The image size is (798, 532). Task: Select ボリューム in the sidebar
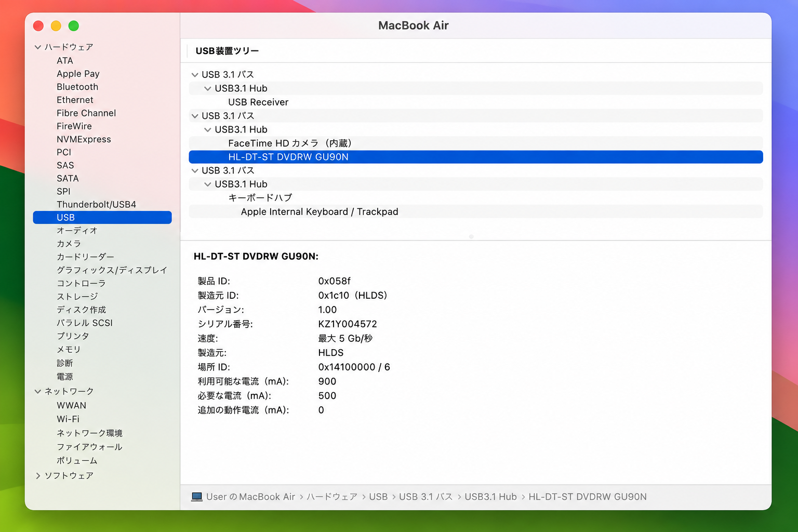[77, 461]
